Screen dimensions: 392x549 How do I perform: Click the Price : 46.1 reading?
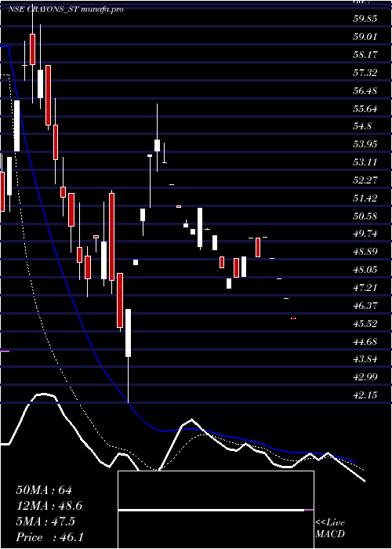pos(49,537)
